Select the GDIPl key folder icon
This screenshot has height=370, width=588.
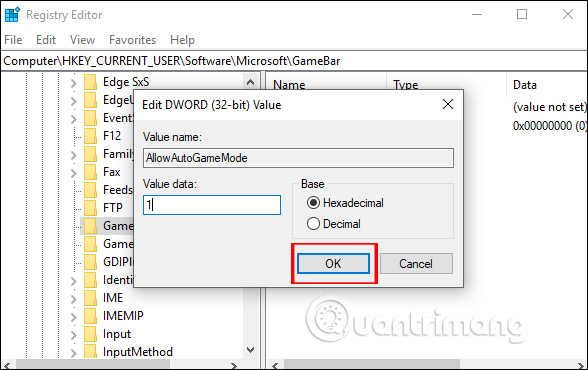[x=90, y=262]
